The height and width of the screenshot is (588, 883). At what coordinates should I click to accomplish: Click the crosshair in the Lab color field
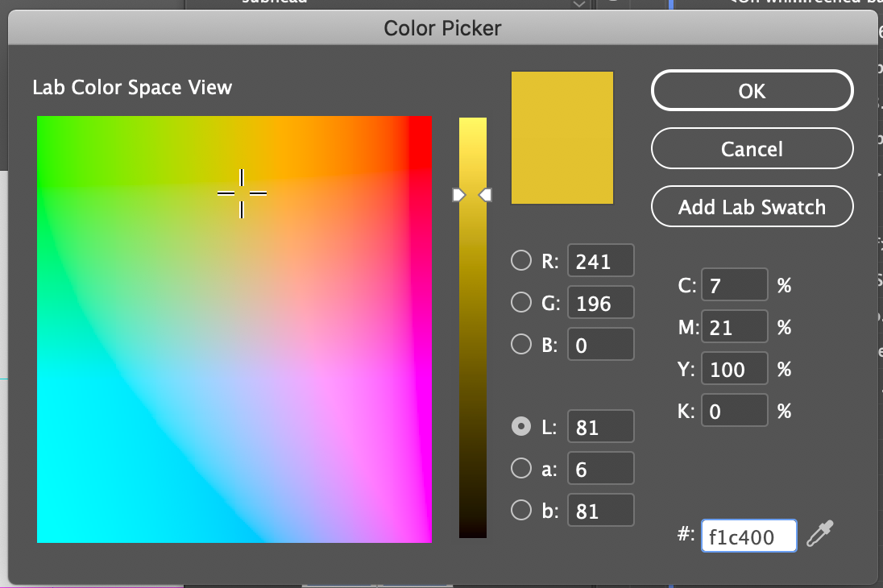click(x=242, y=193)
